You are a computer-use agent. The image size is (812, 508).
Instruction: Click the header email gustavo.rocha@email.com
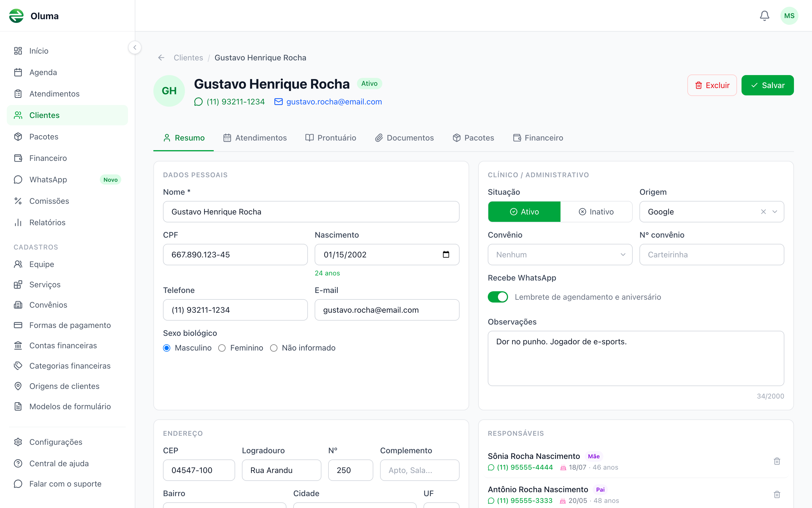(328, 102)
